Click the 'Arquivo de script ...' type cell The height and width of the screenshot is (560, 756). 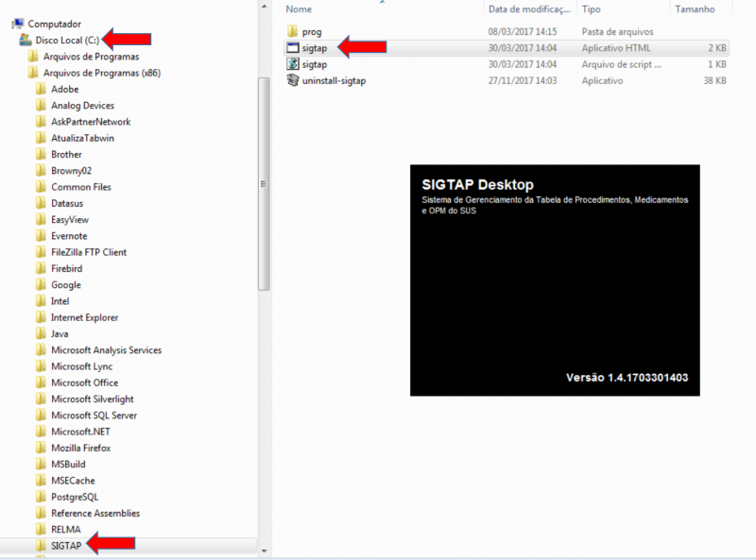coord(622,64)
